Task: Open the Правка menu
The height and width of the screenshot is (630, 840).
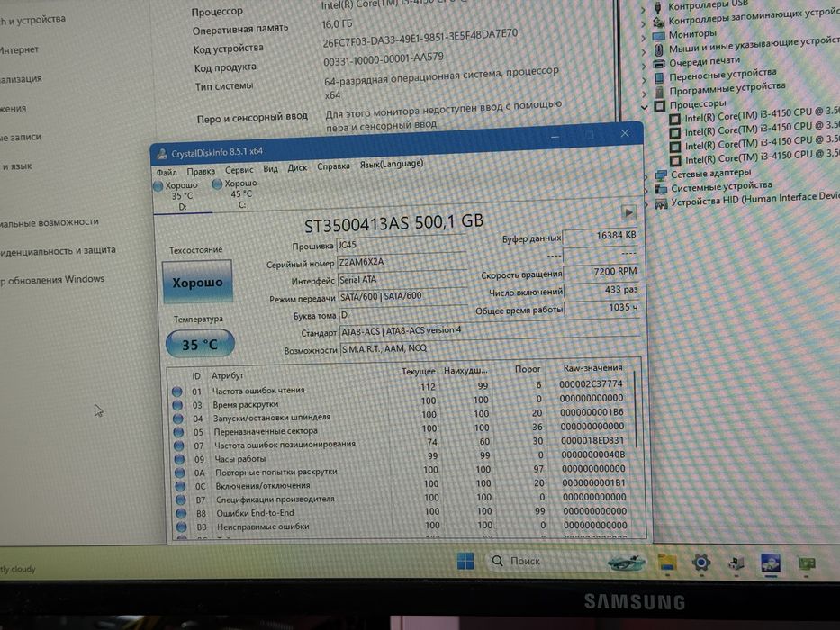Action: (x=201, y=171)
